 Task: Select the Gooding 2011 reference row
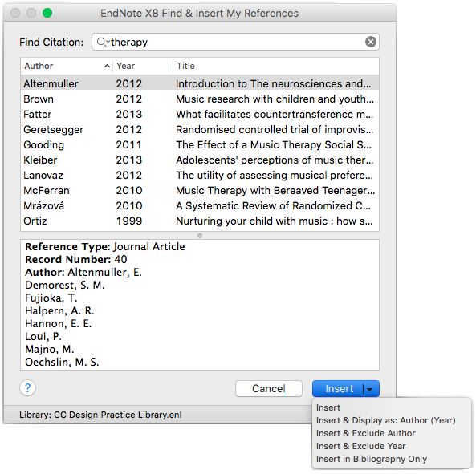coord(200,144)
